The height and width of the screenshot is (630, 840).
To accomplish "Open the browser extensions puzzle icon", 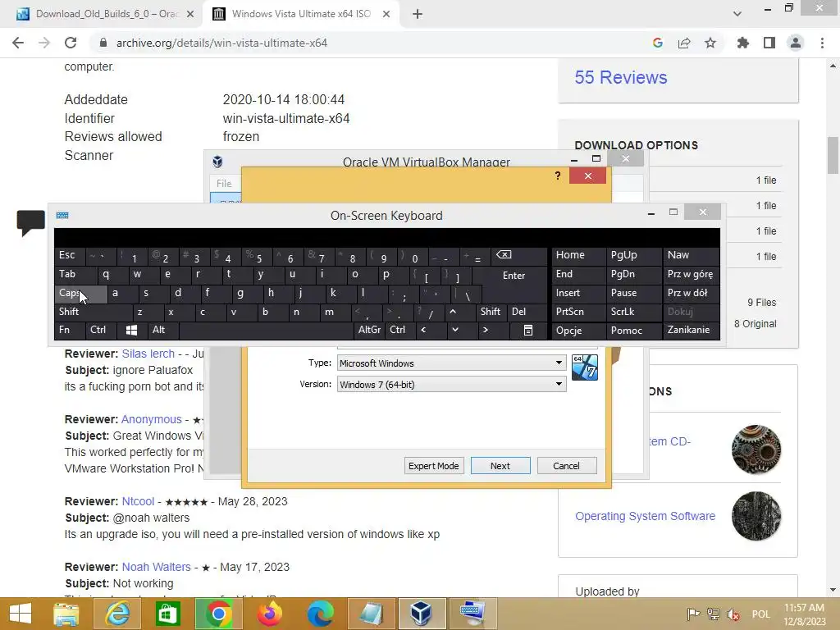I will pos(742,43).
